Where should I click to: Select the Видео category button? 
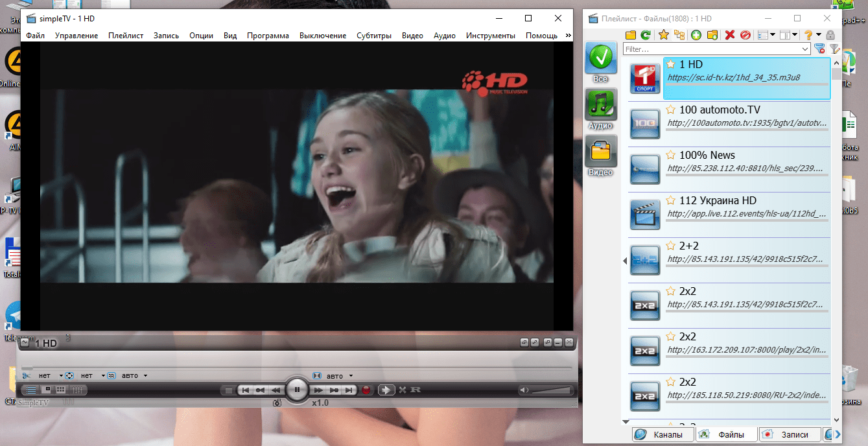(601, 156)
